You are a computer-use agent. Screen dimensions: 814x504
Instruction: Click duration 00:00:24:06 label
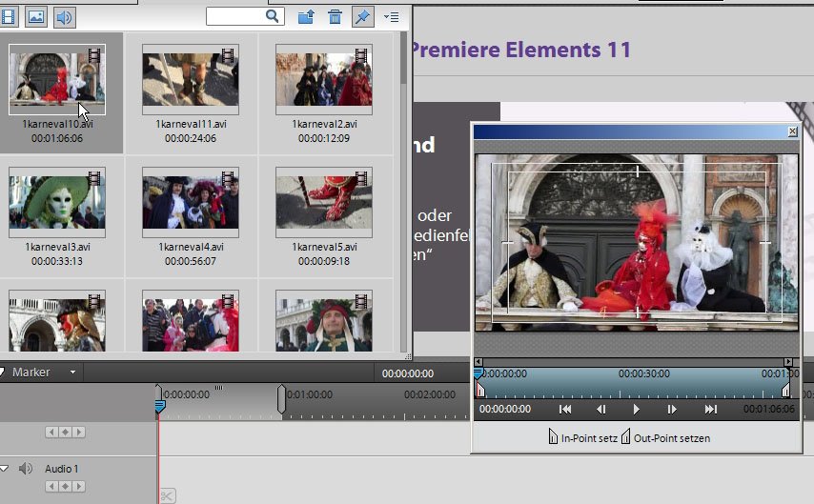point(191,138)
